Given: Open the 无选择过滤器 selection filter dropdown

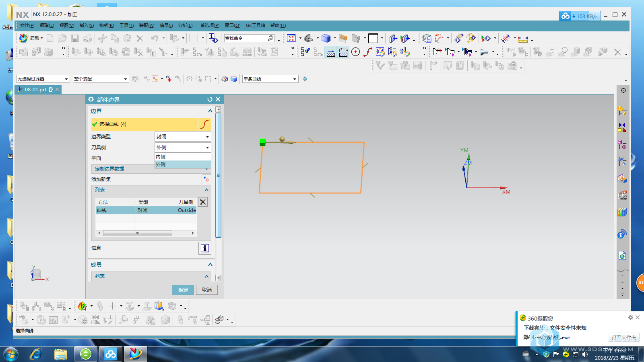Looking at the screenshot, I should (43, 79).
